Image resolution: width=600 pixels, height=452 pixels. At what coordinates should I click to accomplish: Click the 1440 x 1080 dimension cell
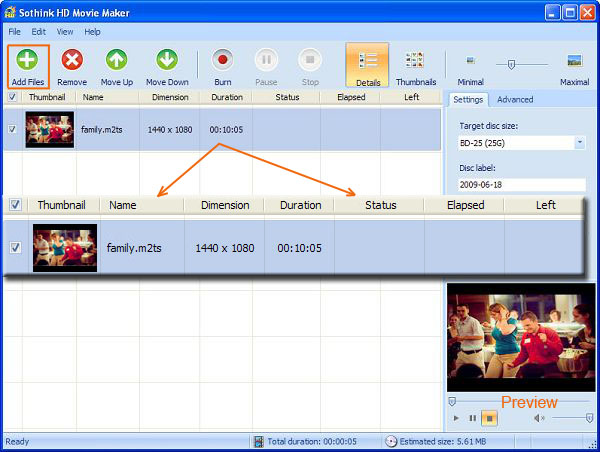pos(170,130)
